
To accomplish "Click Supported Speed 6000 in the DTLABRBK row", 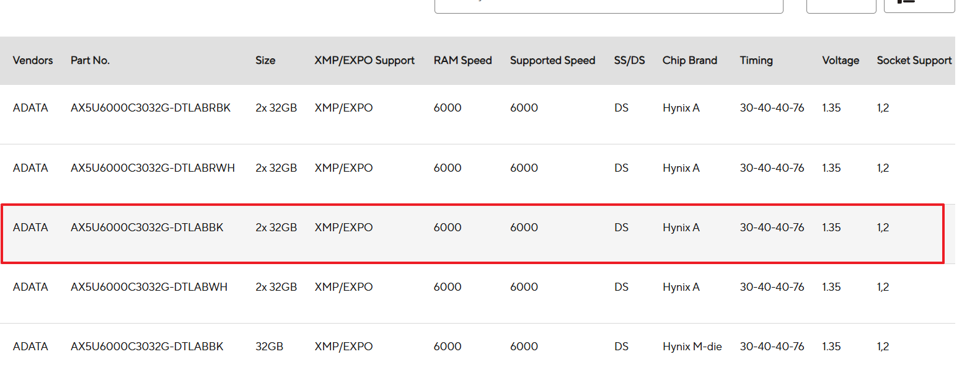I will click(x=524, y=108).
